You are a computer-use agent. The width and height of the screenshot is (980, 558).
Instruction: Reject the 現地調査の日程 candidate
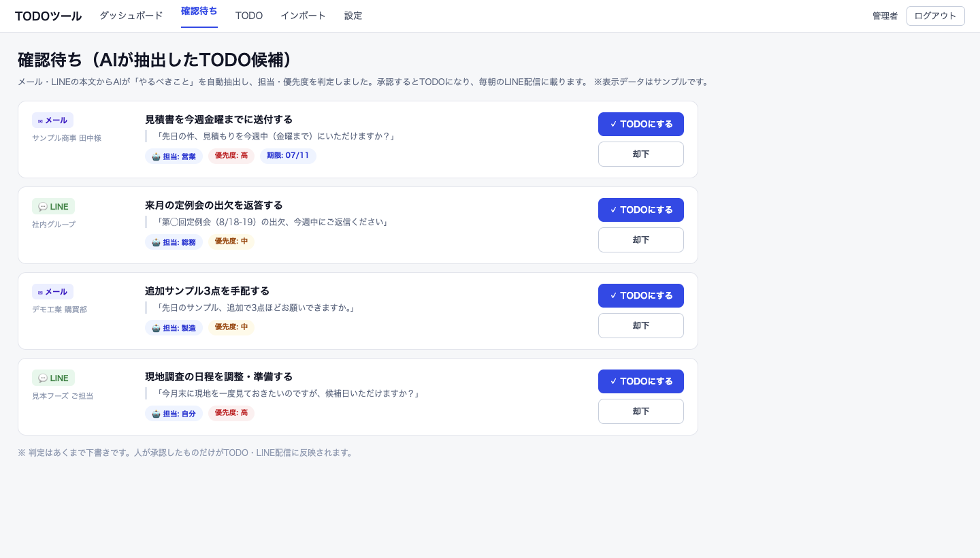click(x=640, y=411)
